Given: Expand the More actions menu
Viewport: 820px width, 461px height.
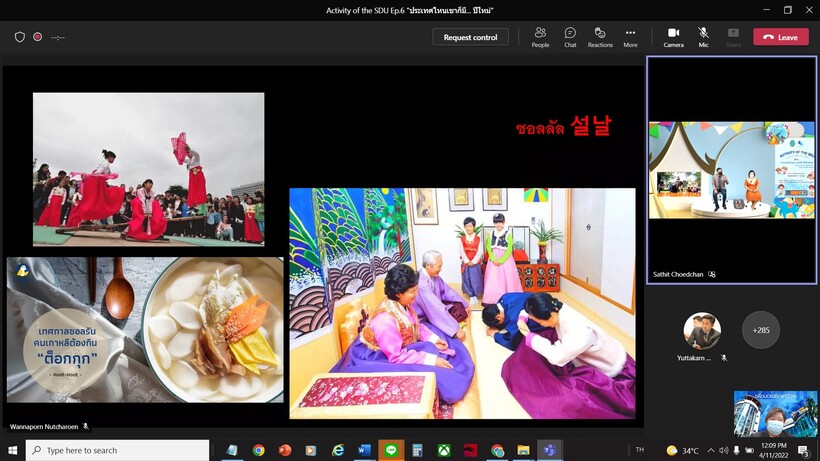Looking at the screenshot, I should click(x=630, y=37).
